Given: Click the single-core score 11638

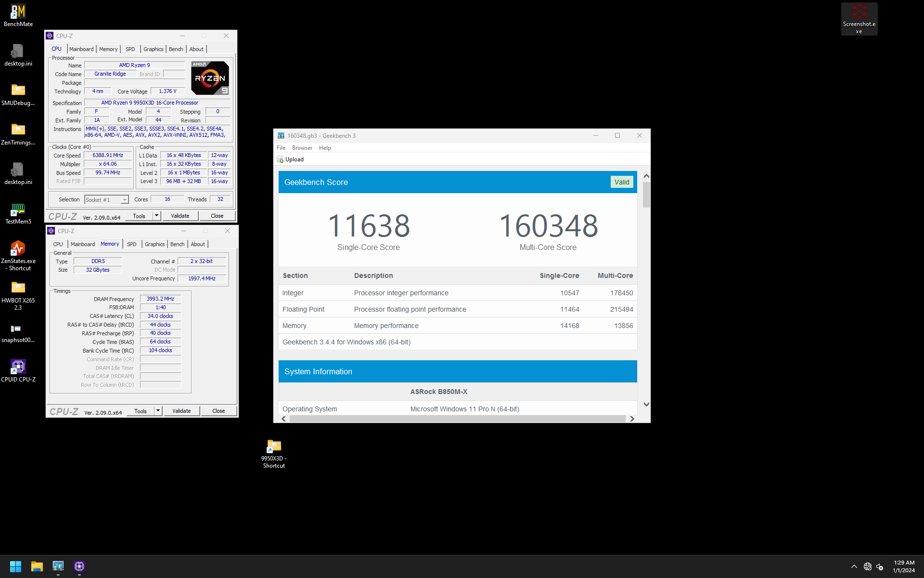Looking at the screenshot, I should (x=369, y=225).
